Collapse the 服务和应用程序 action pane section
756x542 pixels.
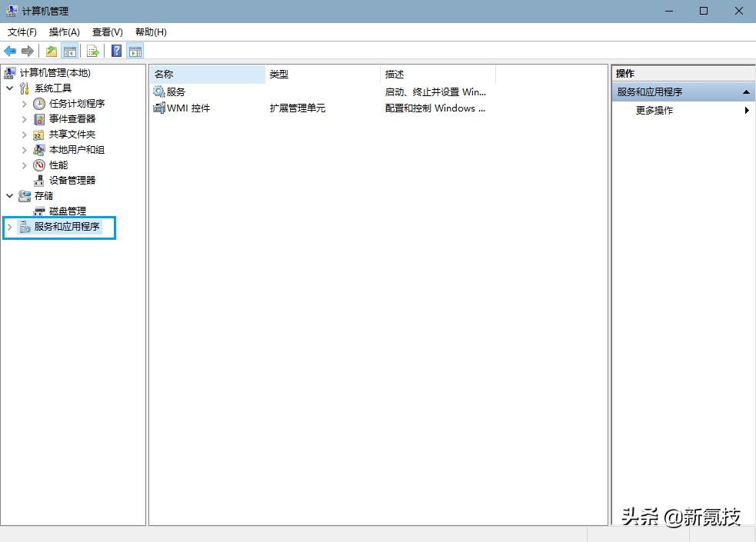(x=744, y=91)
